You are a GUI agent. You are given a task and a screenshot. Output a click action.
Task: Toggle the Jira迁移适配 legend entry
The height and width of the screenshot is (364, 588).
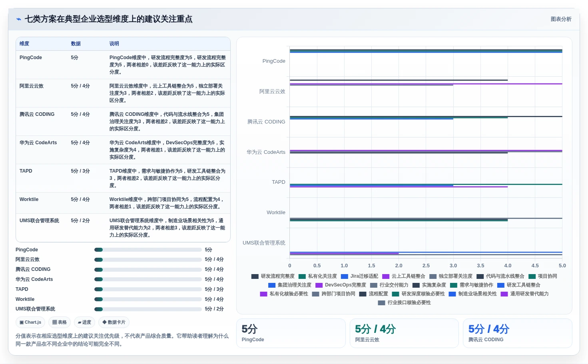[359, 276]
